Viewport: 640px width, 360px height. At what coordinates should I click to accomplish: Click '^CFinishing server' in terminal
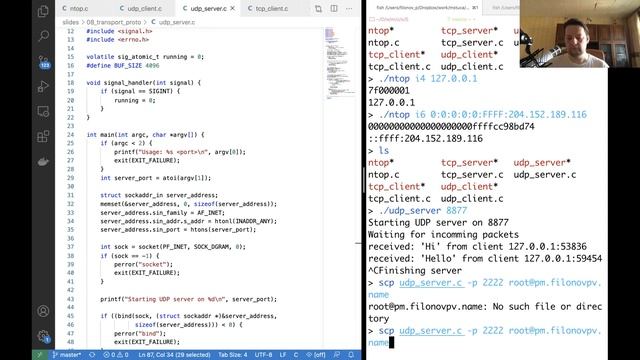415,271
